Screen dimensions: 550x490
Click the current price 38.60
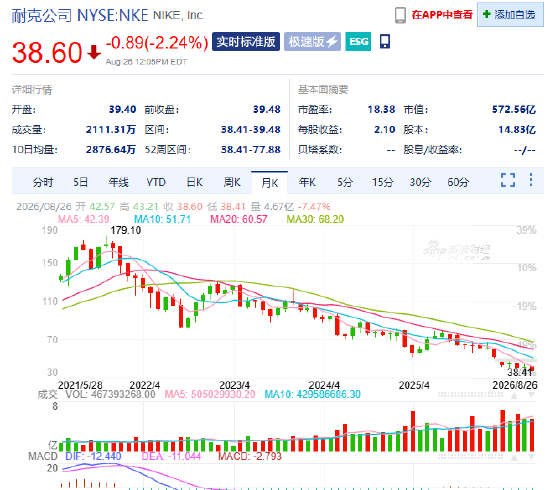pos(47,53)
